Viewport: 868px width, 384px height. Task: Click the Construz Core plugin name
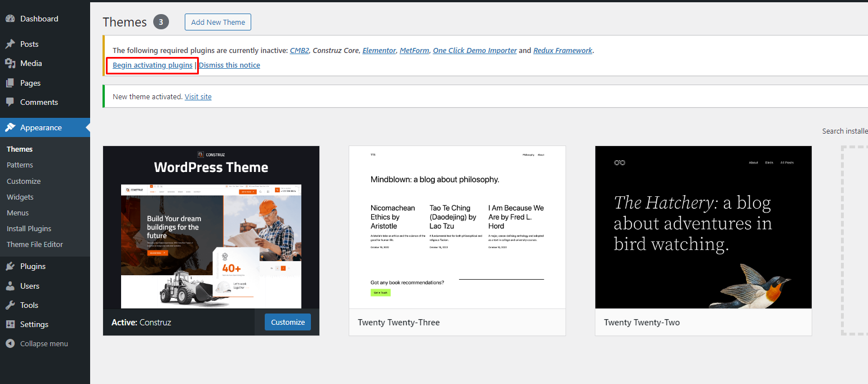click(x=335, y=50)
